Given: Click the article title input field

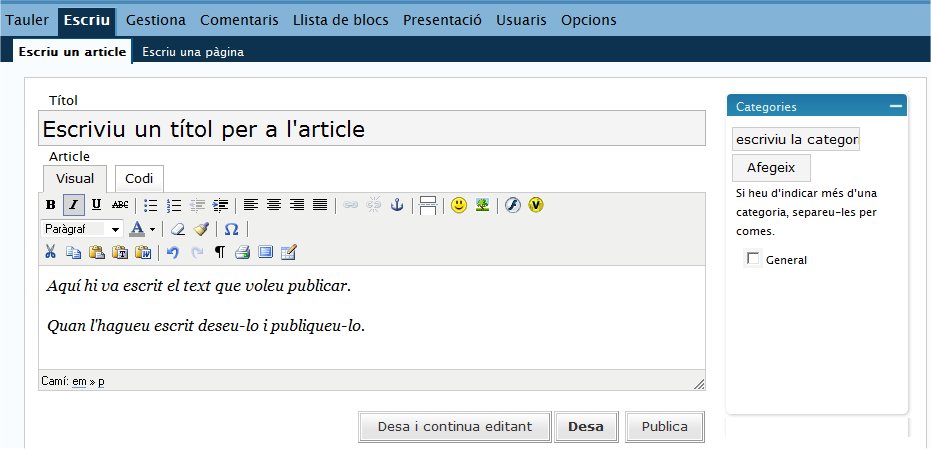Looking at the screenshot, I should pyautogui.click(x=371, y=129).
